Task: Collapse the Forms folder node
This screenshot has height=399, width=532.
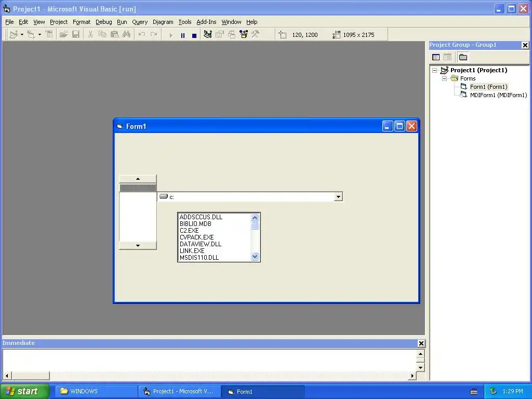Action: 445,78
